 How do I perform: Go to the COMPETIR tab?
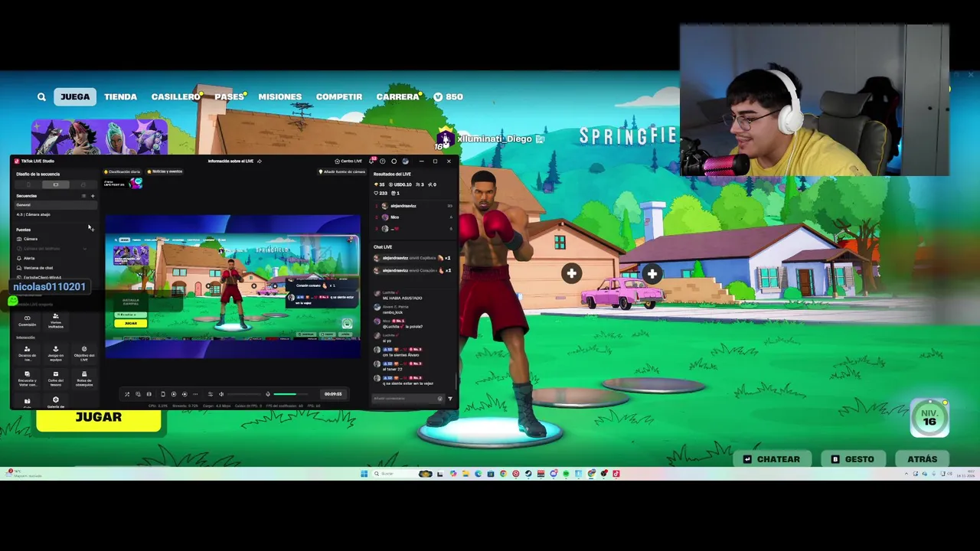click(x=339, y=97)
